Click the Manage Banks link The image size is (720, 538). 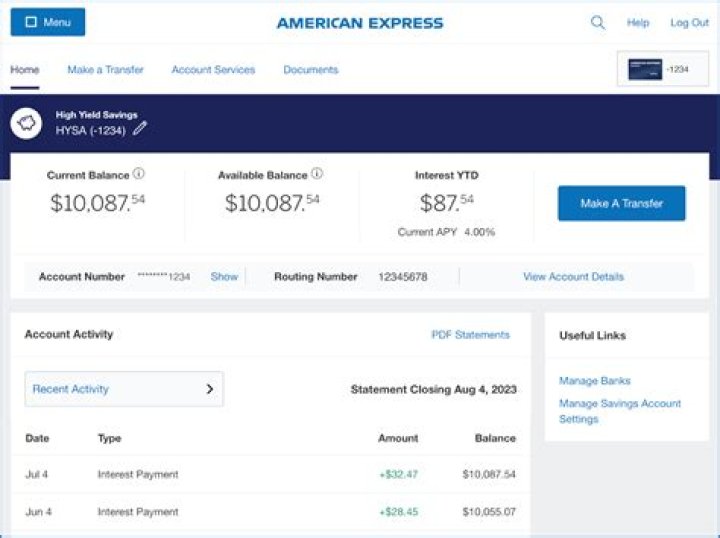594,381
